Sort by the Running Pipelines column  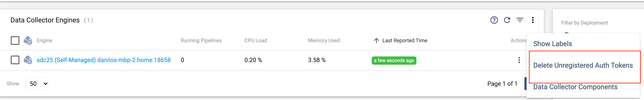[201, 41]
